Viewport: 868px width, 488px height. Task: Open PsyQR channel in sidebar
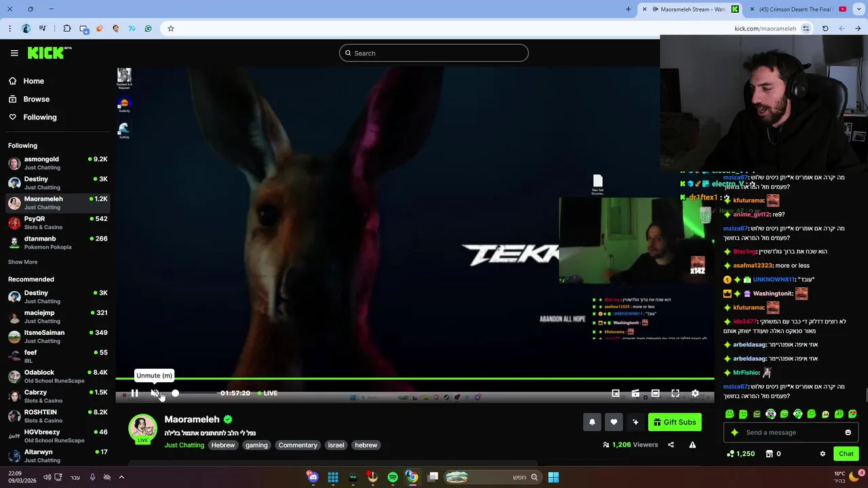57,222
